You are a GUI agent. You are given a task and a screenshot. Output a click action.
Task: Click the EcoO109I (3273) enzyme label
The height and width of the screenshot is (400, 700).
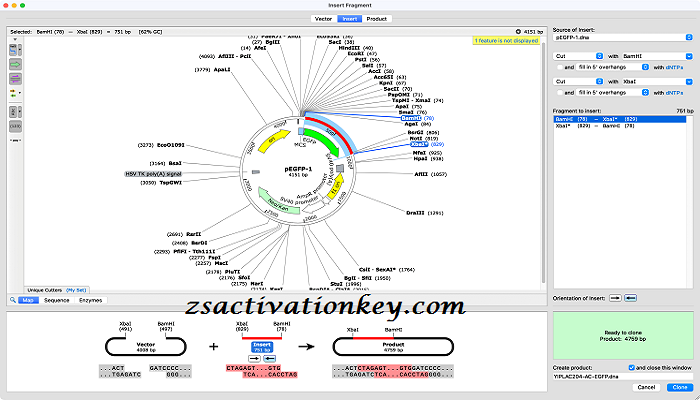coord(161,145)
